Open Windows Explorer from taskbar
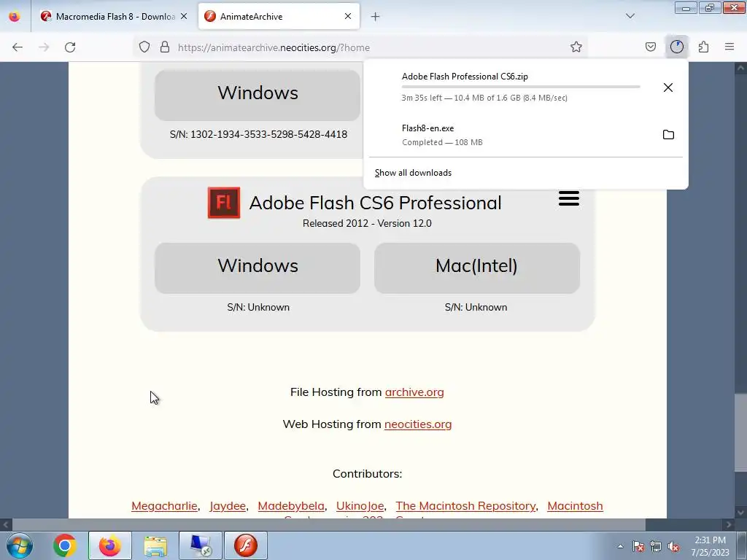The image size is (747, 560). [155, 545]
